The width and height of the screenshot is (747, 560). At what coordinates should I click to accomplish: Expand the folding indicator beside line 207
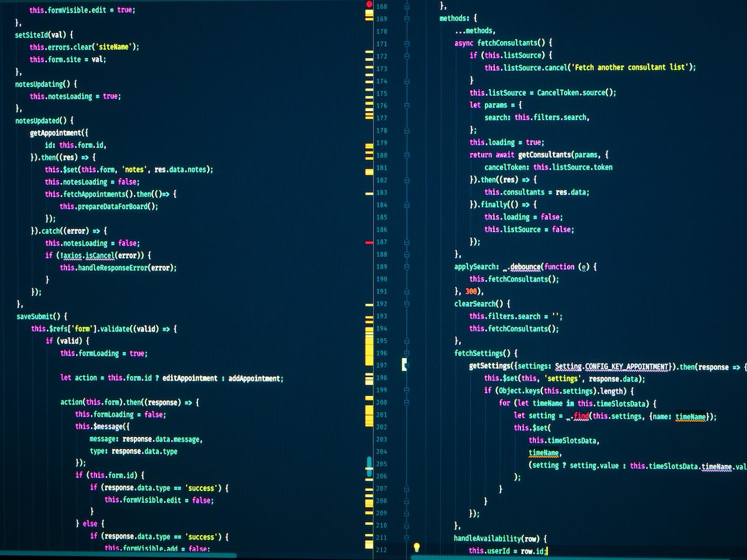pos(408,489)
